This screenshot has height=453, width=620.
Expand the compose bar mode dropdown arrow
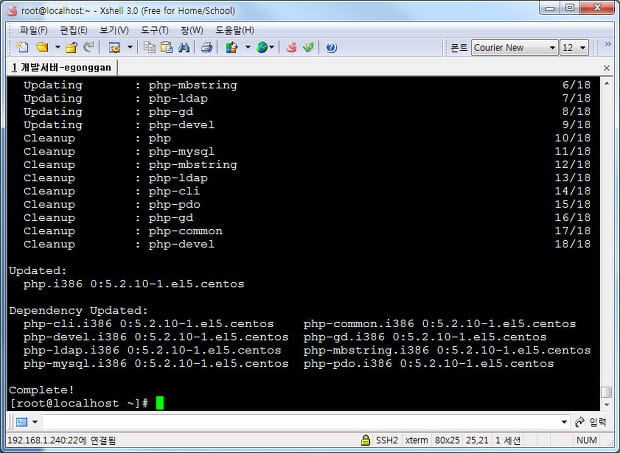pos(35,422)
